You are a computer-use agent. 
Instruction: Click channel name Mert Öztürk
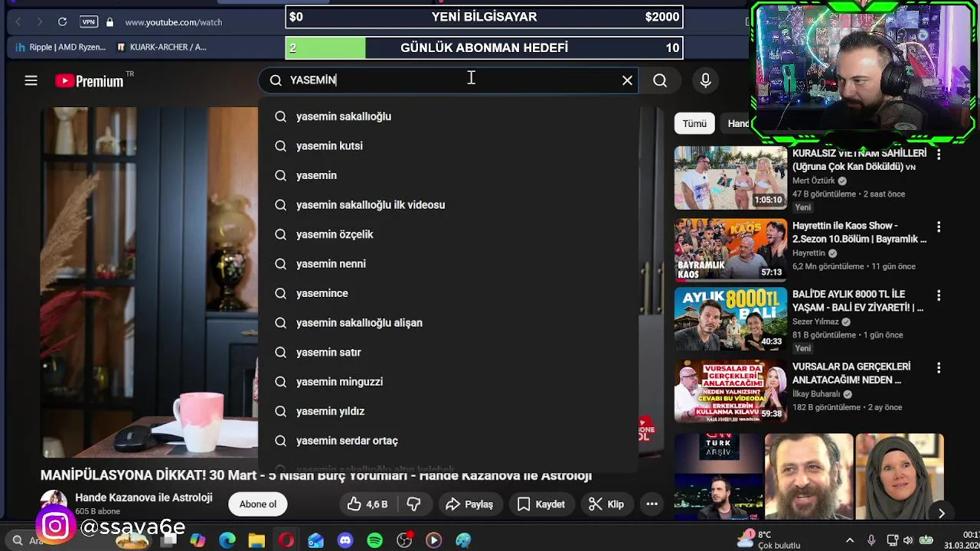coord(813,181)
